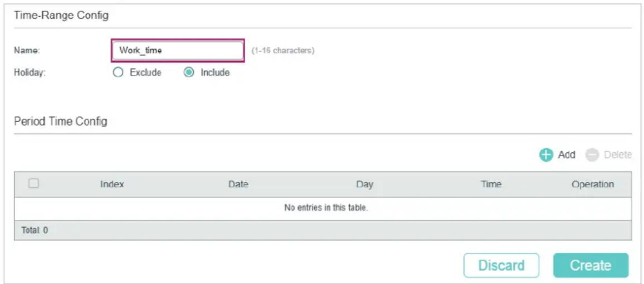Click the 'No entries in this table.' text
The width and height of the screenshot is (644, 284).
tap(326, 208)
